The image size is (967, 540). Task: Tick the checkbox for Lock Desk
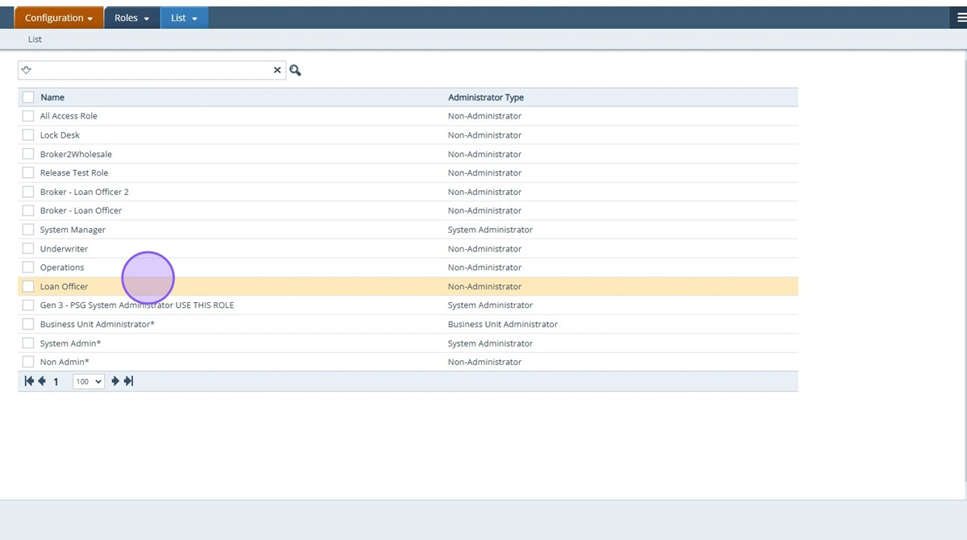[x=28, y=135]
